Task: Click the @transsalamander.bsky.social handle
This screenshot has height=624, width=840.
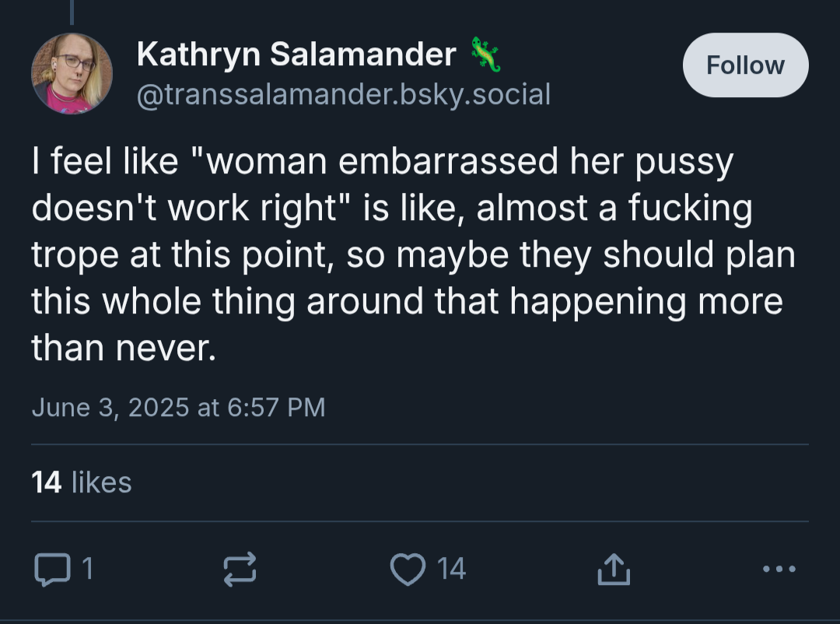Action: 344,94
